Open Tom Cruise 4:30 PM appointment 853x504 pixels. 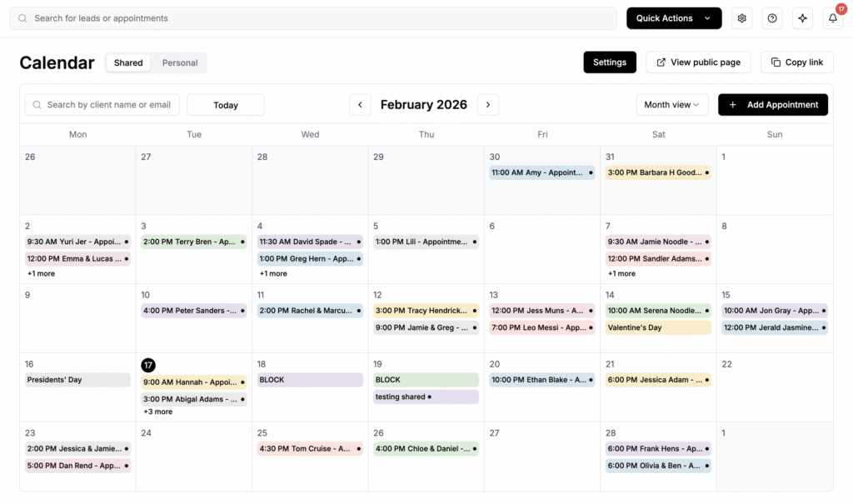pyautogui.click(x=310, y=448)
